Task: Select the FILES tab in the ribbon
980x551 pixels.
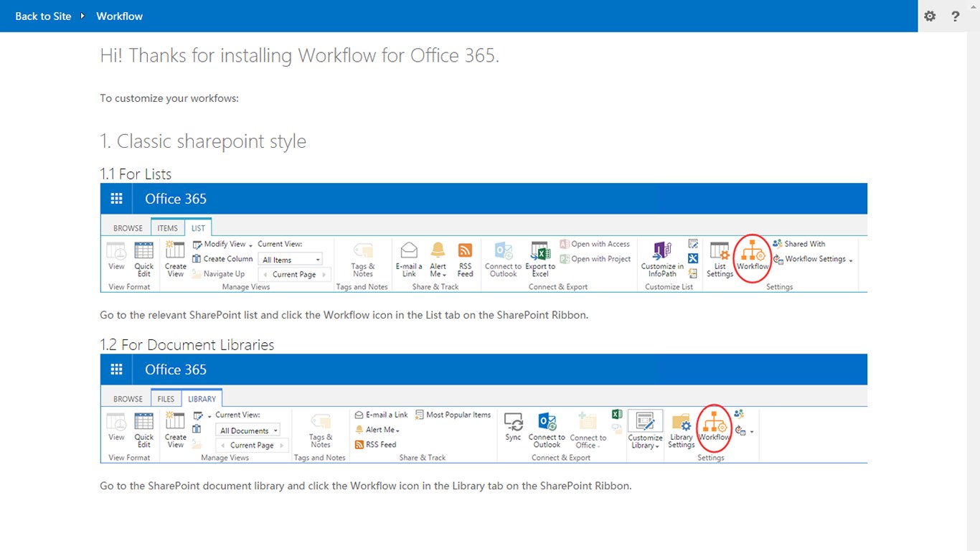Action: point(166,399)
